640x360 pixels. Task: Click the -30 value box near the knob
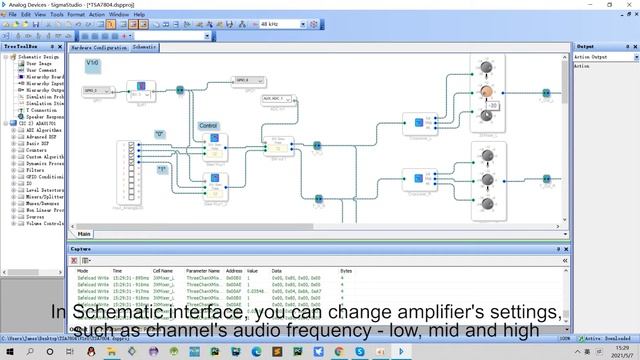click(x=493, y=106)
